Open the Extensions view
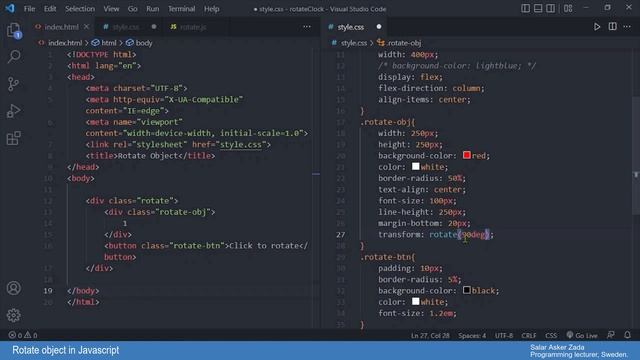The width and height of the screenshot is (640, 360). click(13, 138)
